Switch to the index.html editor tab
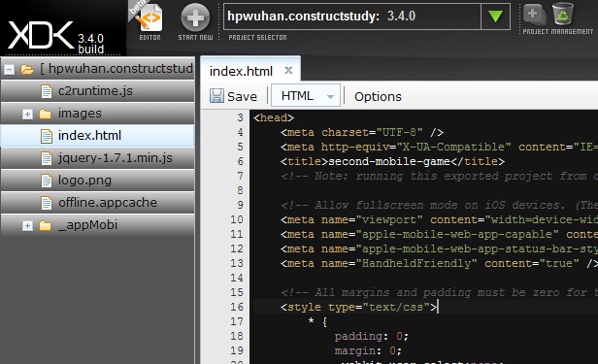598x364 pixels. (241, 71)
